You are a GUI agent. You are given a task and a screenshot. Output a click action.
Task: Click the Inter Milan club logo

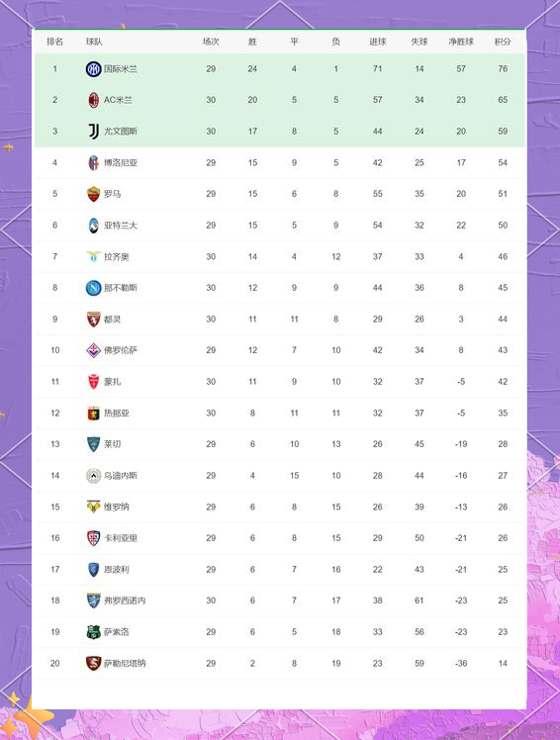pos(93,69)
